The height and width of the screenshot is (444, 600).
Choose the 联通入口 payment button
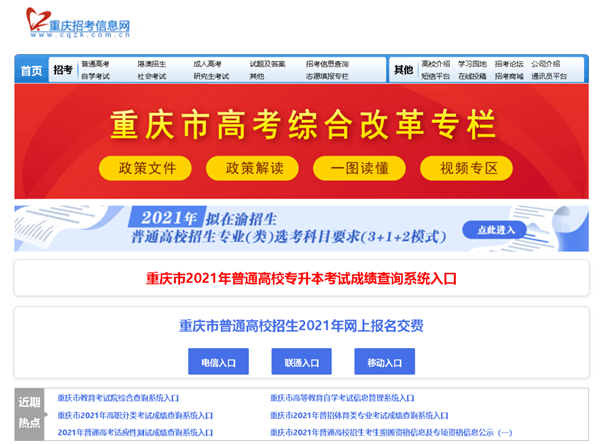click(300, 362)
